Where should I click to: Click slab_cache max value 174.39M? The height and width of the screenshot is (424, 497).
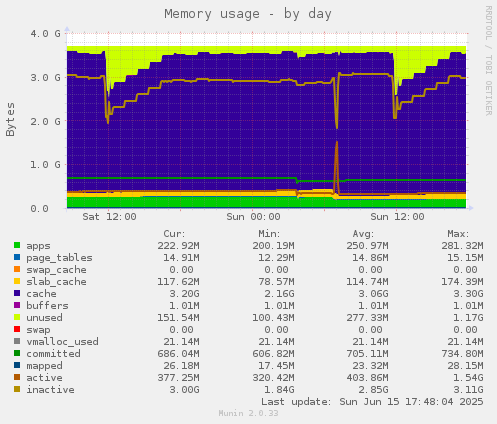tap(462, 282)
